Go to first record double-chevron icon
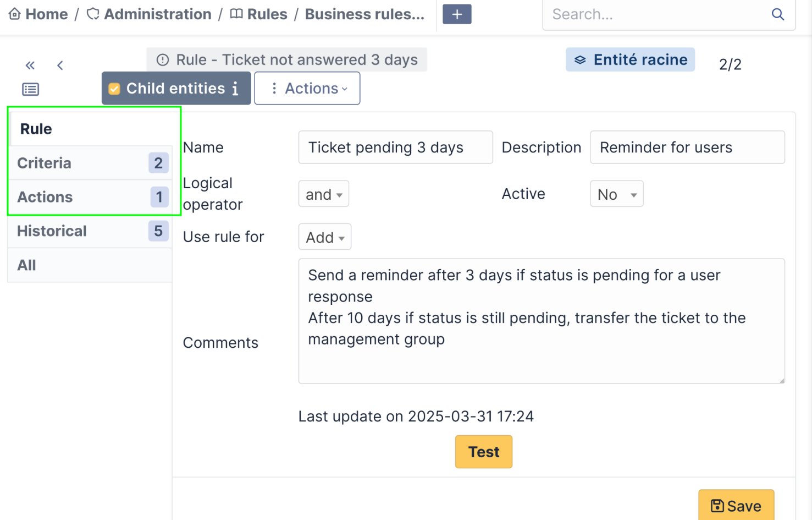This screenshot has height=520, width=812. pyautogui.click(x=30, y=65)
